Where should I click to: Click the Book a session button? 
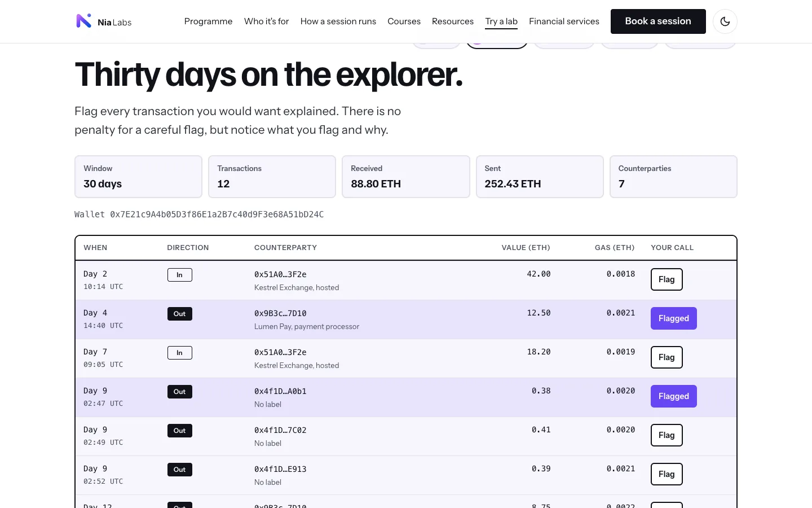click(658, 21)
